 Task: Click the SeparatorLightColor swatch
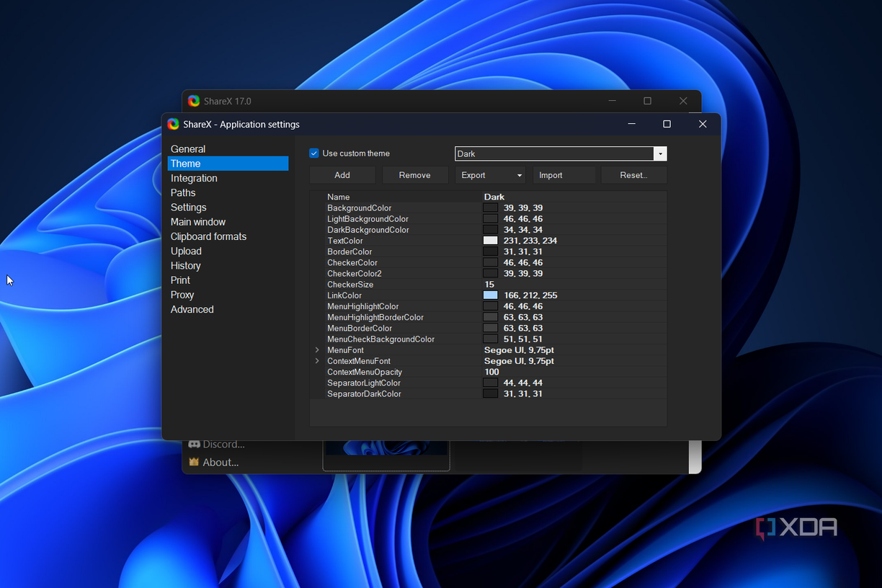[x=491, y=383]
